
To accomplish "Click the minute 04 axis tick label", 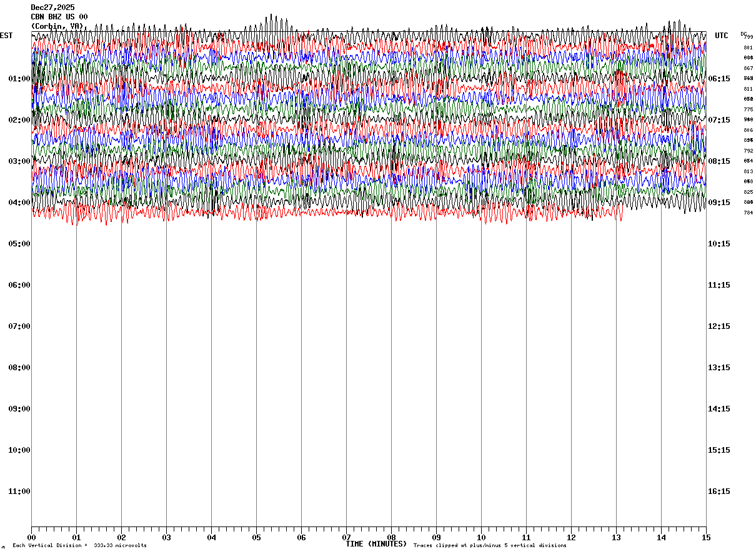I will point(211,537).
